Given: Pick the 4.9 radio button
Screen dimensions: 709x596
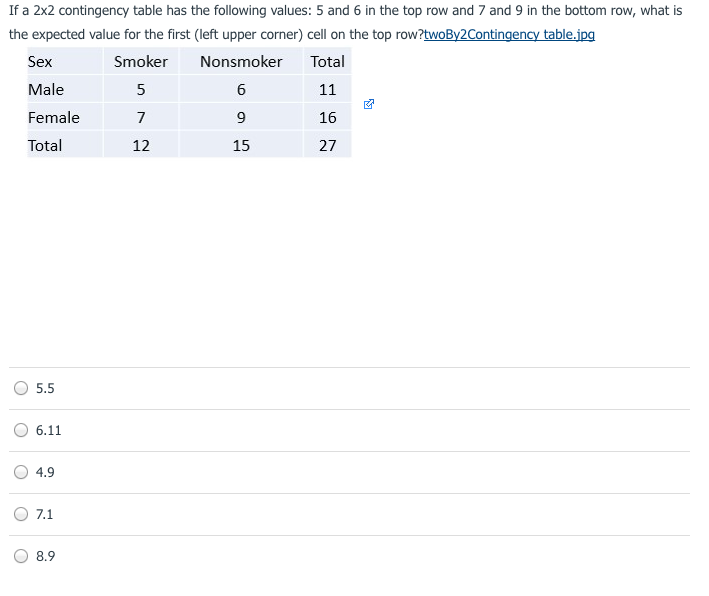Looking at the screenshot, I should coord(22,472).
